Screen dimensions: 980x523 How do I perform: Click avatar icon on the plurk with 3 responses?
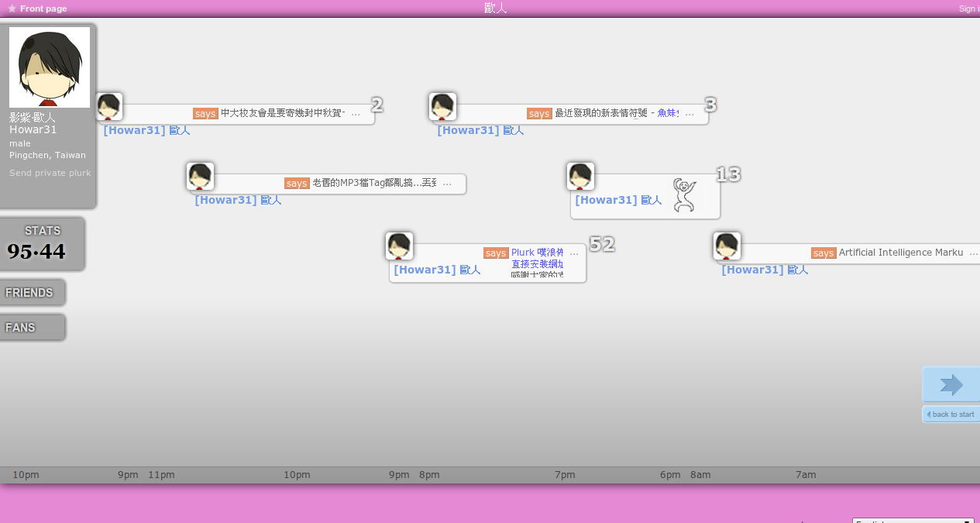[442, 107]
